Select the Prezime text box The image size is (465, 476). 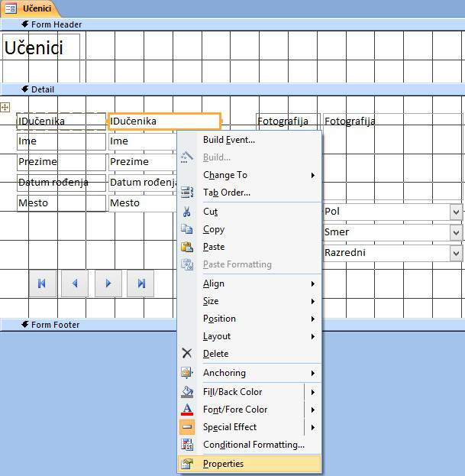coord(143,162)
